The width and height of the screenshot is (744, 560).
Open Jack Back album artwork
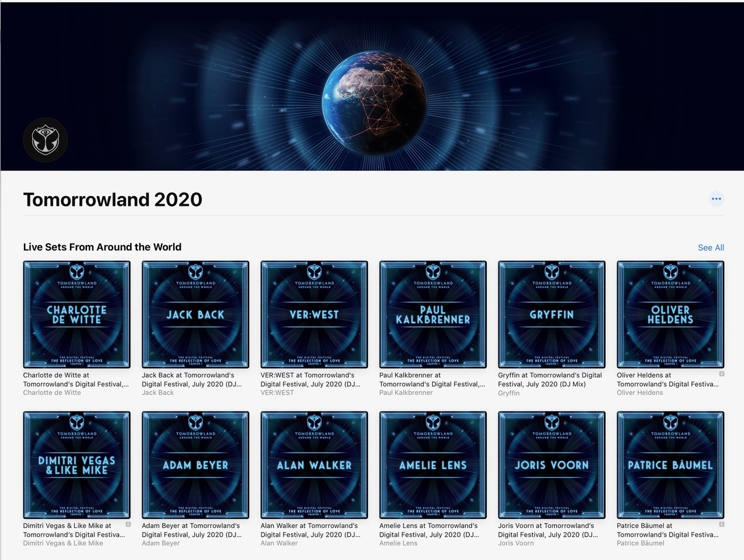pos(195,314)
